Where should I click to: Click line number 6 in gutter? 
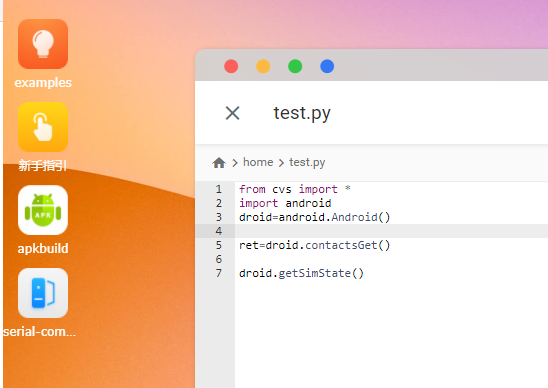219,259
